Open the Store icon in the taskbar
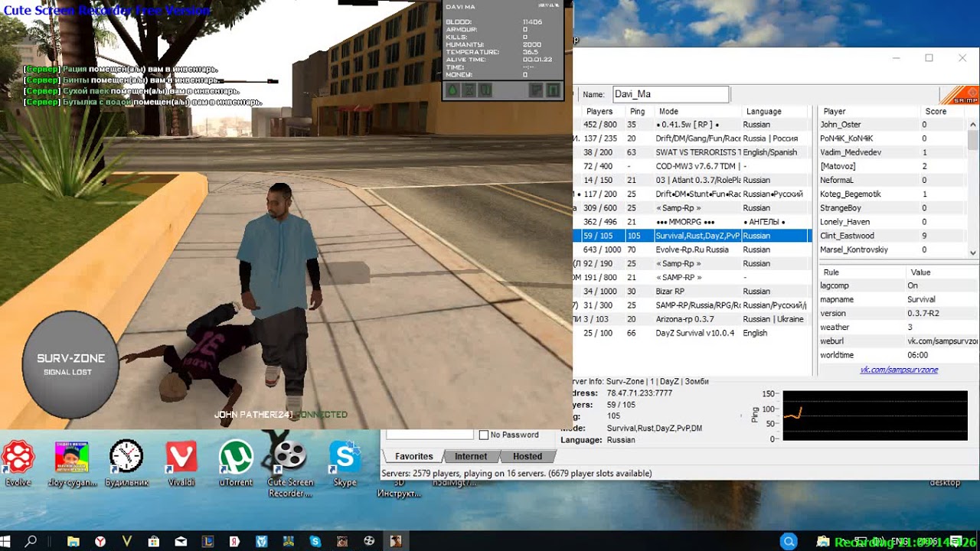 (x=154, y=541)
